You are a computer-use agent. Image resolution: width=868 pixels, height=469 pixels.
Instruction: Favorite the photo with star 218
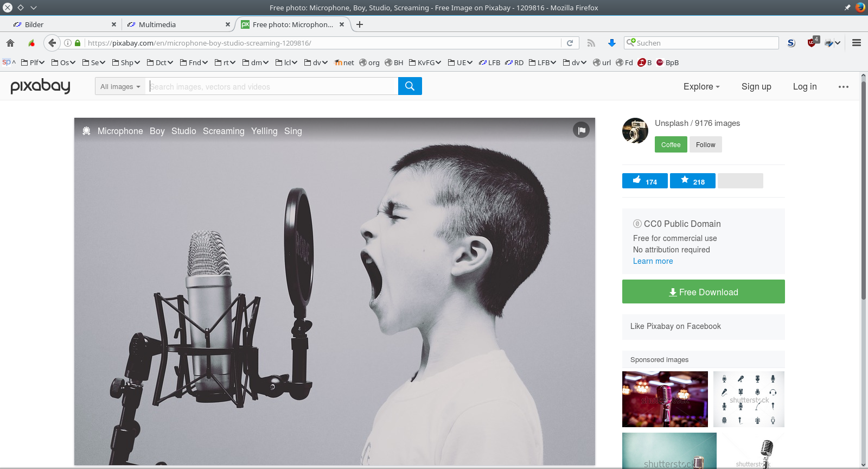692,181
